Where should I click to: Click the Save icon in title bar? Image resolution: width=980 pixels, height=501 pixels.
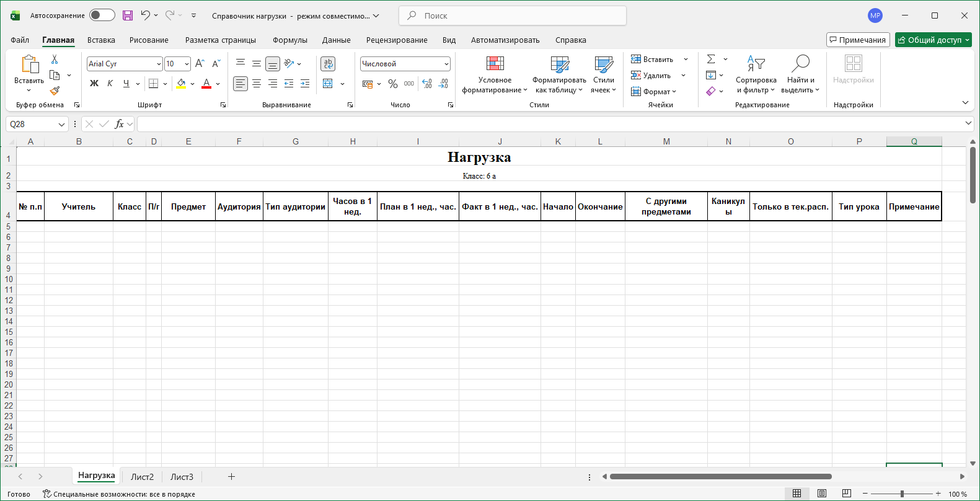pyautogui.click(x=128, y=16)
